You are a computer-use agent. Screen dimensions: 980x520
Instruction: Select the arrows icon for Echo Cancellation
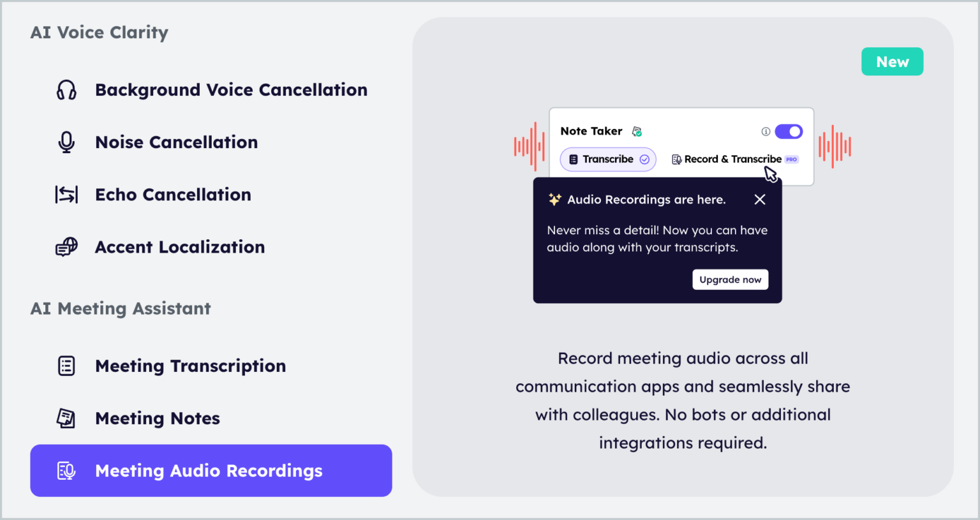(66, 194)
